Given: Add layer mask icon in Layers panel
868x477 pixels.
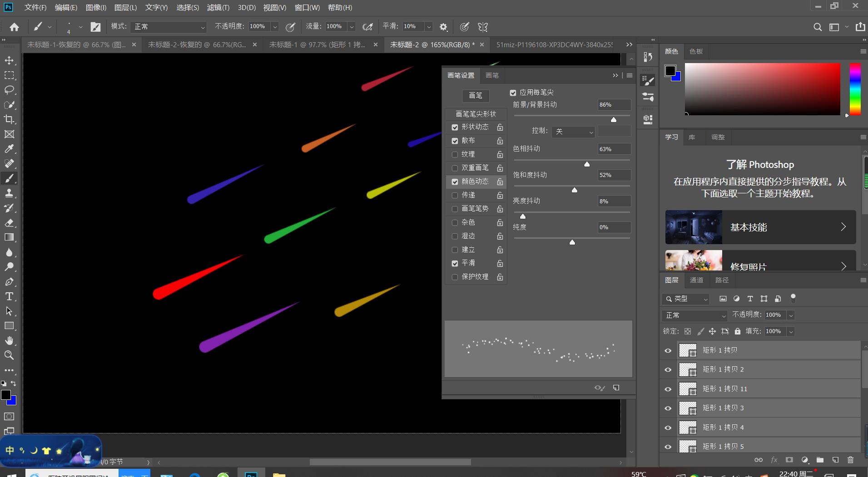Looking at the screenshot, I should (789, 460).
